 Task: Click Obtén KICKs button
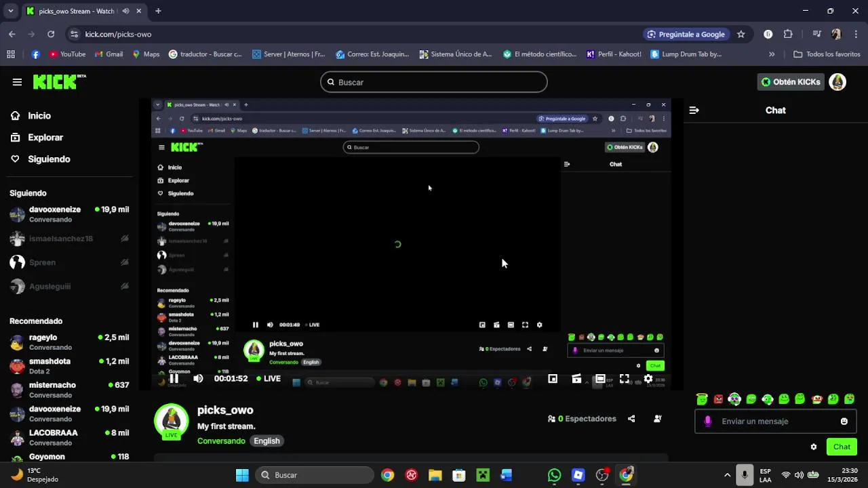pyautogui.click(x=791, y=82)
